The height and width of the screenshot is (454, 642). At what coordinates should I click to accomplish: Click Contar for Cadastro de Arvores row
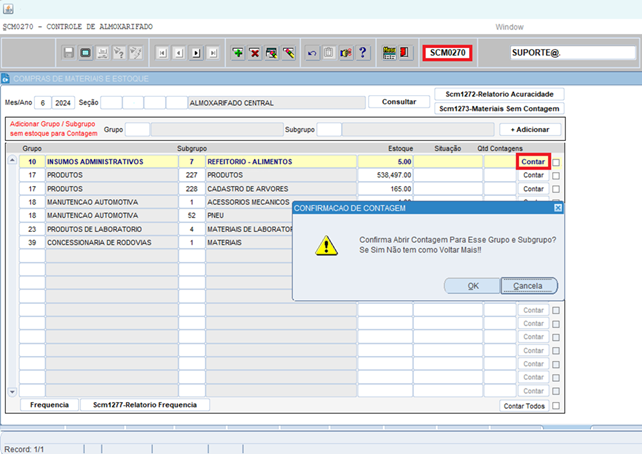click(533, 189)
